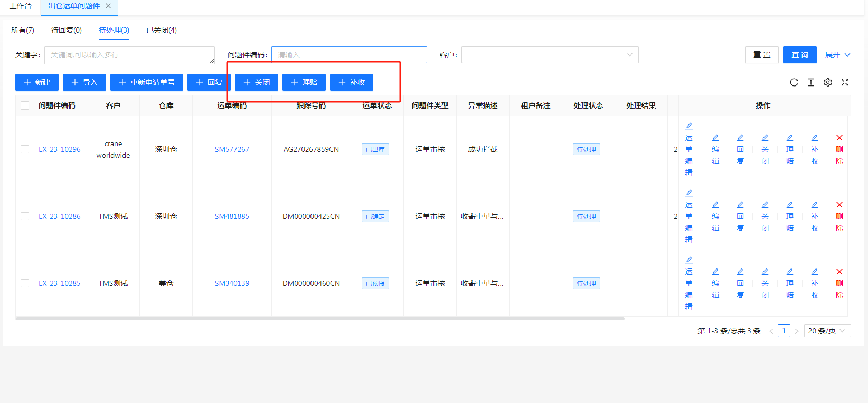Tick checkbox for row EX-23-10285
Image resolution: width=868 pixels, height=403 pixels.
(x=25, y=283)
